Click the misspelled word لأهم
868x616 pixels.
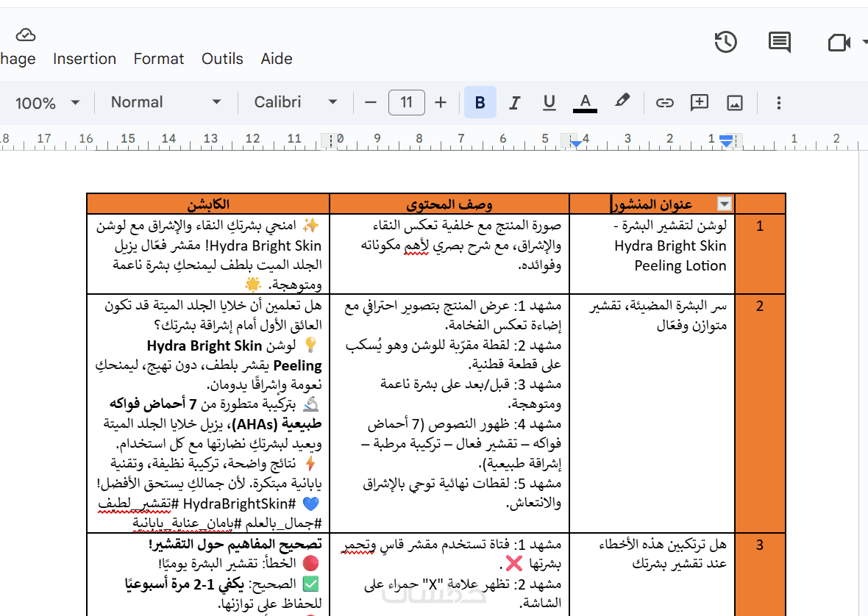[x=416, y=246]
